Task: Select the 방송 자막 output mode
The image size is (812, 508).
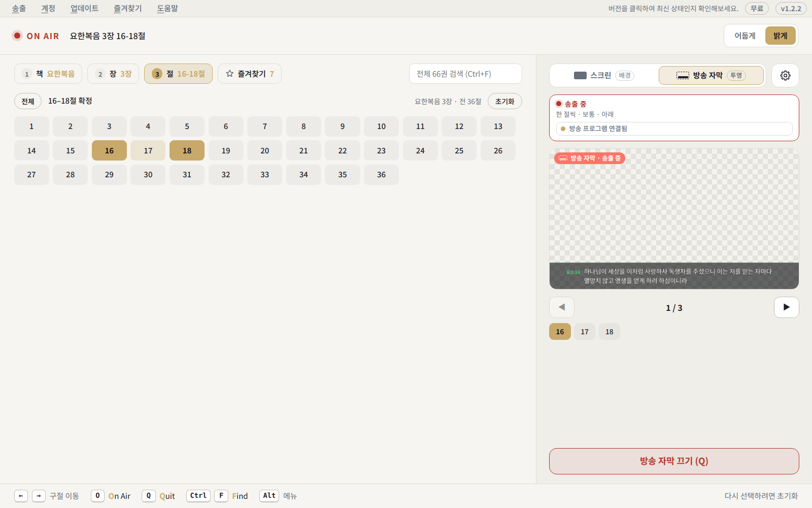Action: pyautogui.click(x=711, y=75)
